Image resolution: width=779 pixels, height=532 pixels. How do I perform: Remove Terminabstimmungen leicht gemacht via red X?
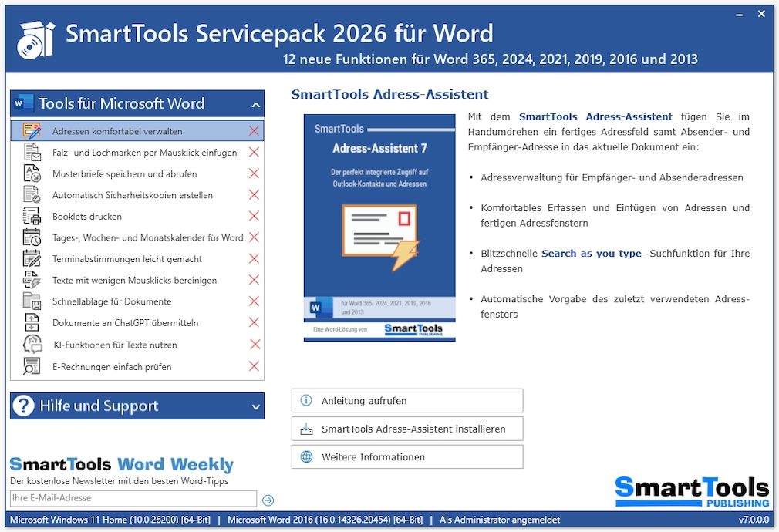click(255, 258)
